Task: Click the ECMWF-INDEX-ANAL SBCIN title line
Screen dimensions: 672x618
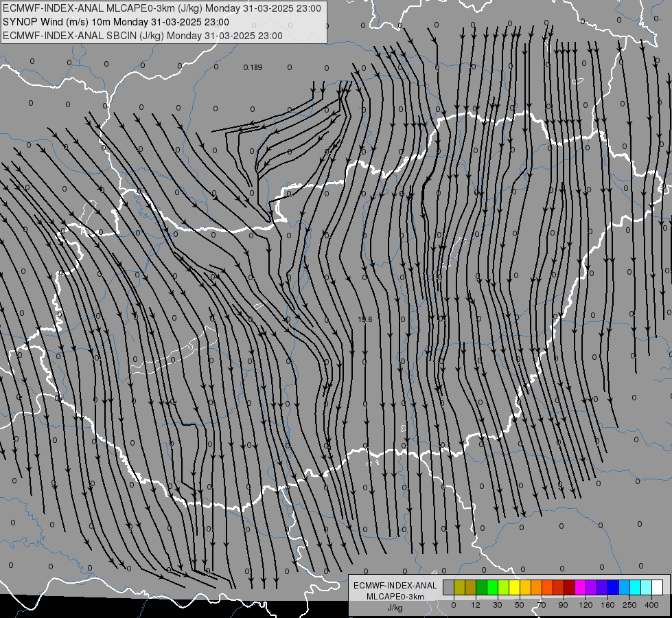Action: point(143,36)
